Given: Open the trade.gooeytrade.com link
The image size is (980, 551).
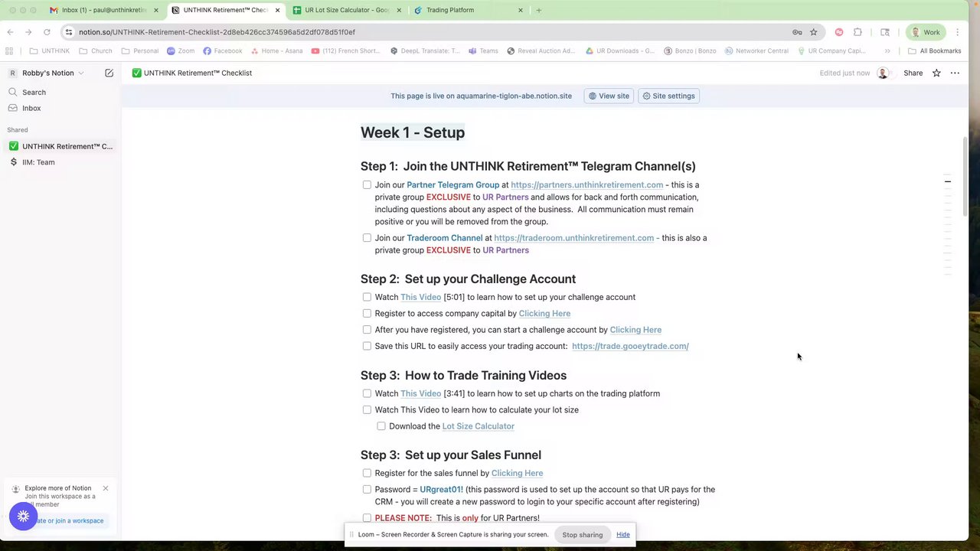Looking at the screenshot, I should [x=630, y=346].
